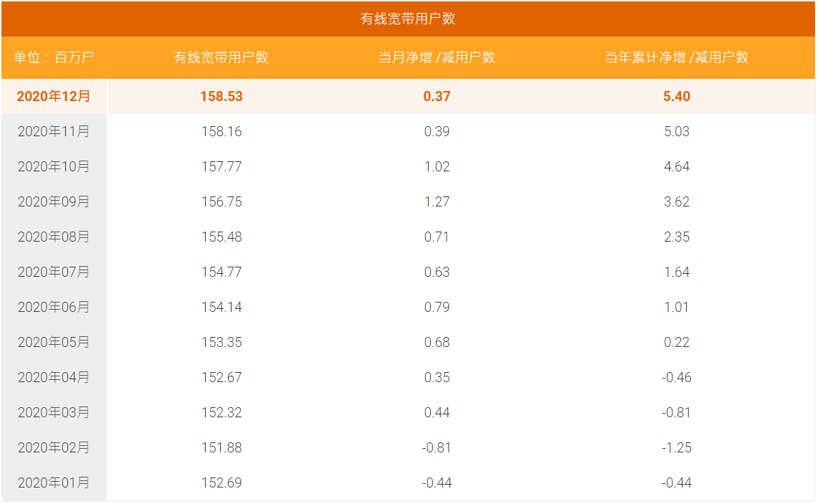
Task: Click the 152.69 value for January
Action: pyautogui.click(x=222, y=482)
